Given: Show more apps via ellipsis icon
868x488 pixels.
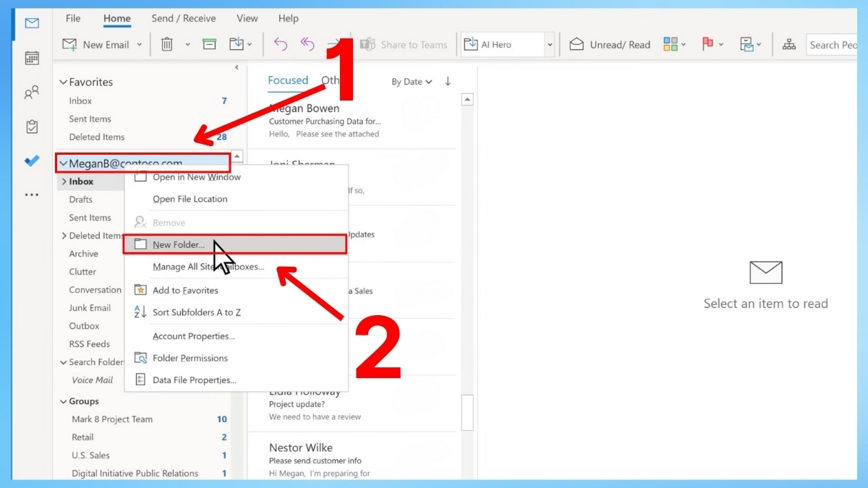Looking at the screenshot, I should [x=32, y=195].
